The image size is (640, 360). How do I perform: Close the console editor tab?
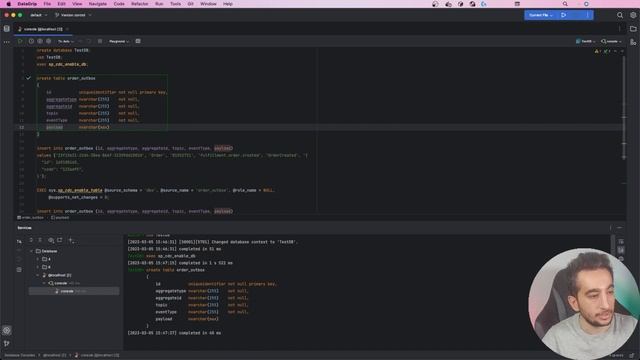[x=67, y=29]
